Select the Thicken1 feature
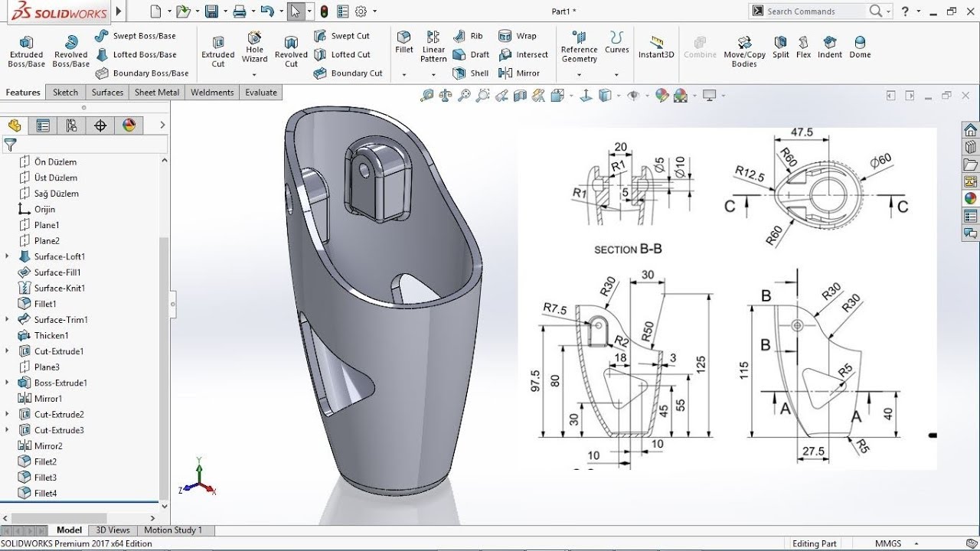 click(x=51, y=335)
